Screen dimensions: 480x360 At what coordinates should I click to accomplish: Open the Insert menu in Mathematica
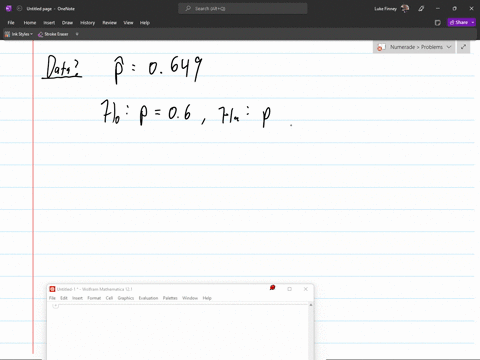[x=77, y=298]
